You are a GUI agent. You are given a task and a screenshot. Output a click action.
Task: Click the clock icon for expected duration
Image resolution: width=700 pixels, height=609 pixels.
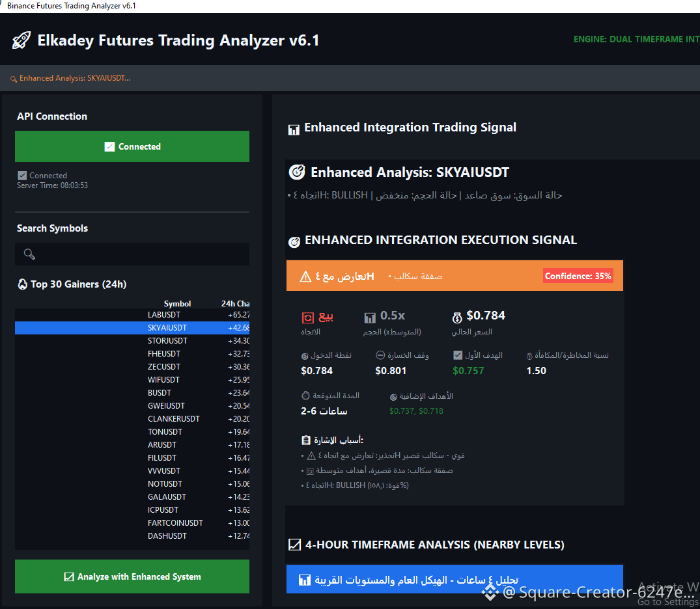305,396
